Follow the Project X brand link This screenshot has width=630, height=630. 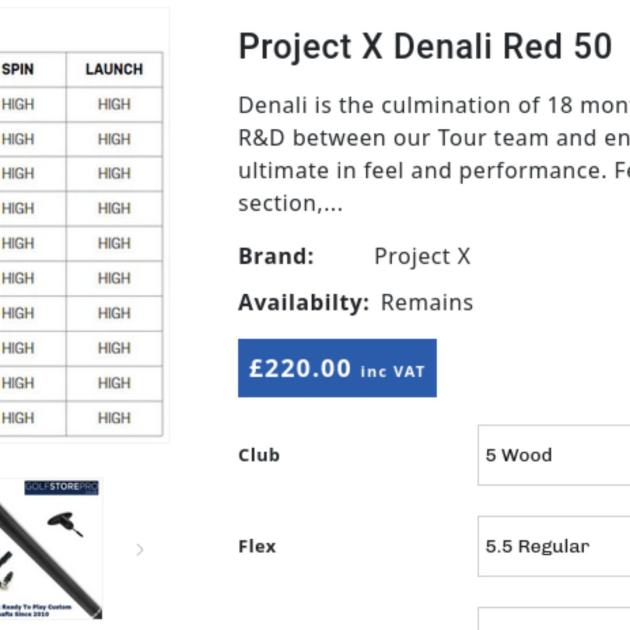click(421, 256)
